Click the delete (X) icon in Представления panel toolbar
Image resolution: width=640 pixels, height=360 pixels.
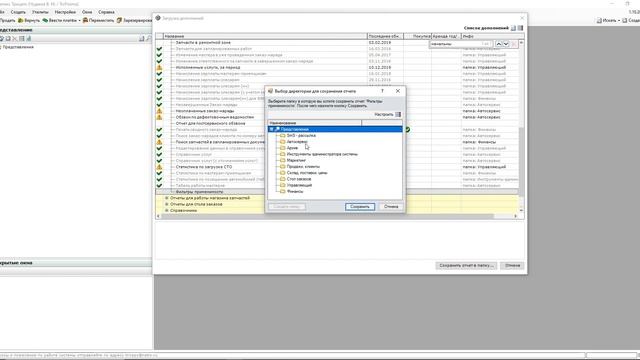(x=15, y=38)
